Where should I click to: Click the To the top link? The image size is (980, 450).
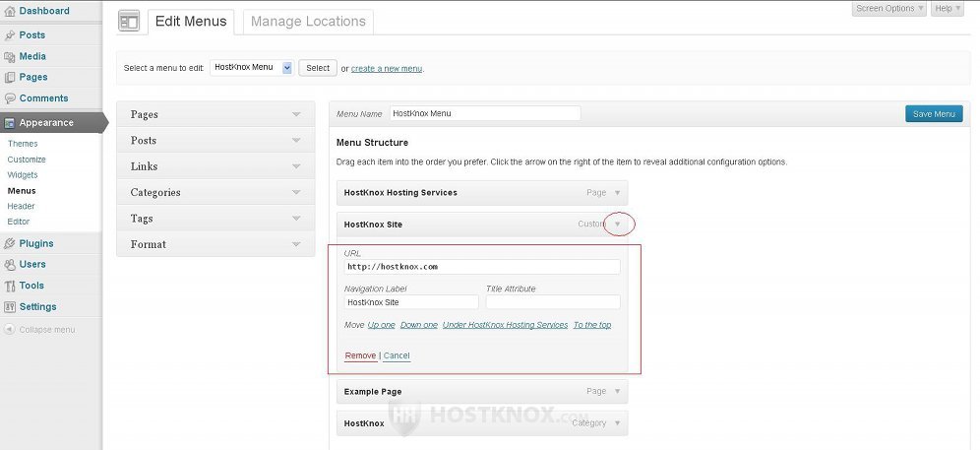pyautogui.click(x=592, y=325)
